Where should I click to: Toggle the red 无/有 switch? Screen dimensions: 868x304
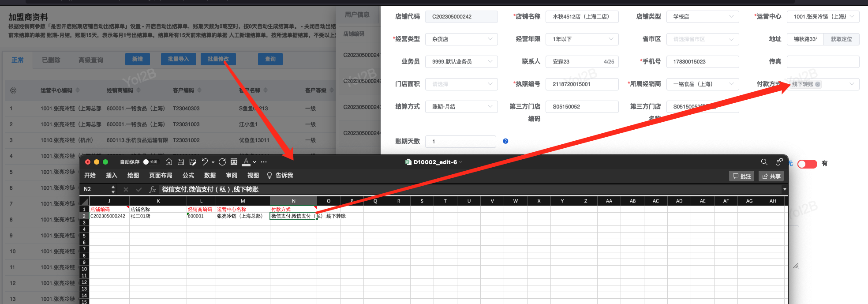[807, 164]
